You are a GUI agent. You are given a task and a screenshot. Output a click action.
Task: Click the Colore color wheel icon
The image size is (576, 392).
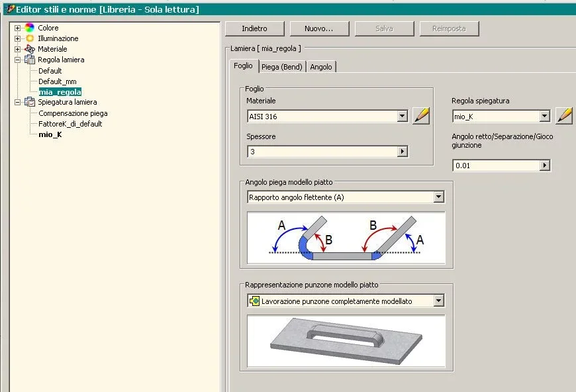[29, 28]
